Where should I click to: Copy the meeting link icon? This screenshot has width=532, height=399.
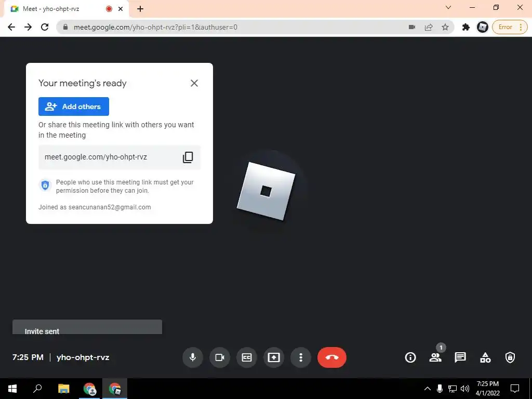point(188,157)
